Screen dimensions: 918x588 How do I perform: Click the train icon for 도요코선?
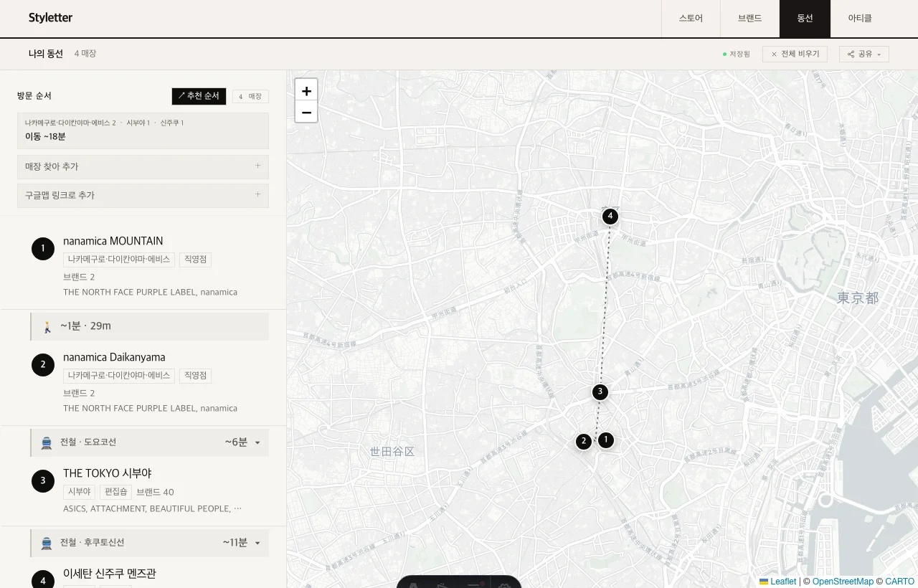(x=47, y=442)
